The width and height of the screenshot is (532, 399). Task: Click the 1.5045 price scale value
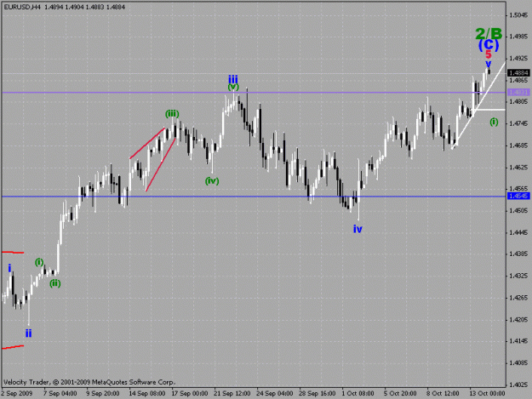pyautogui.click(x=519, y=15)
